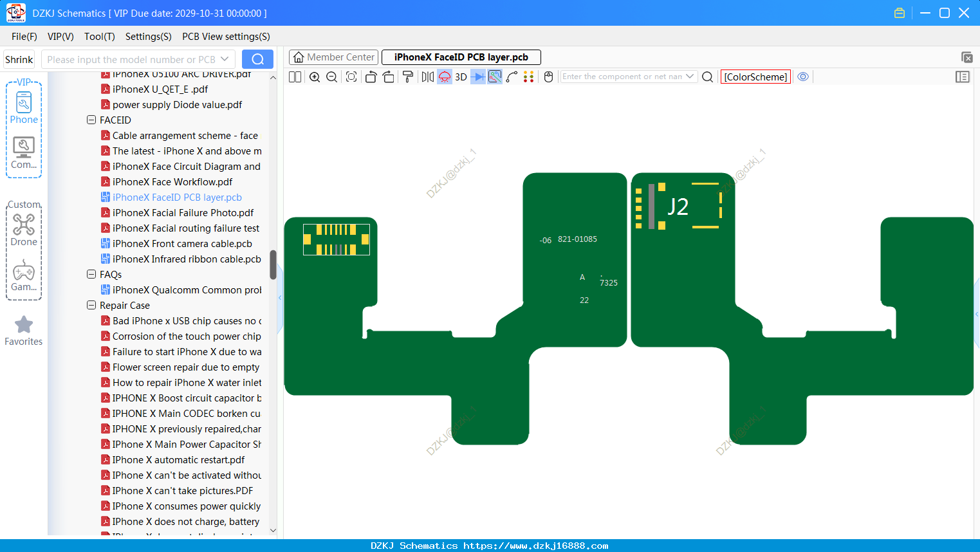
Task: Open the ColorScheme button
Action: pyautogui.click(x=755, y=77)
